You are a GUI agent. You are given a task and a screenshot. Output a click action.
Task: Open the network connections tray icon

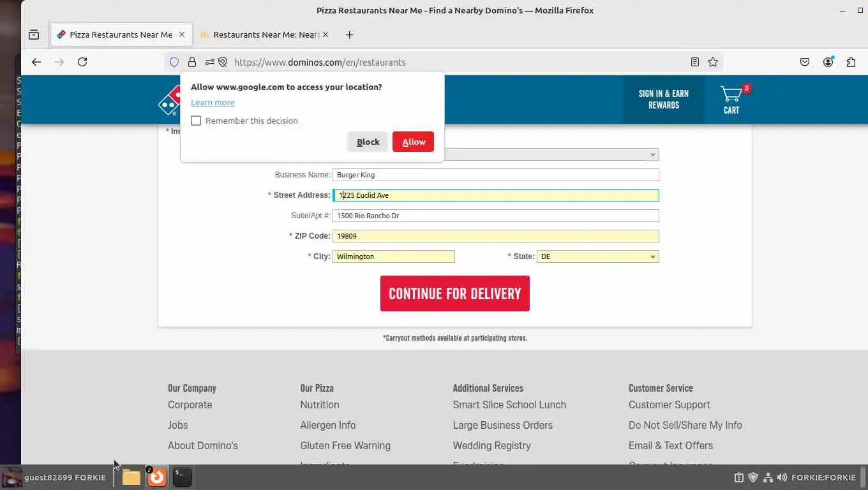point(768,477)
